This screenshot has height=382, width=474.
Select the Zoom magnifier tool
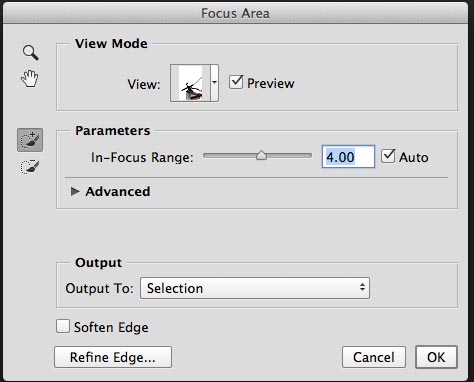pyautogui.click(x=31, y=53)
